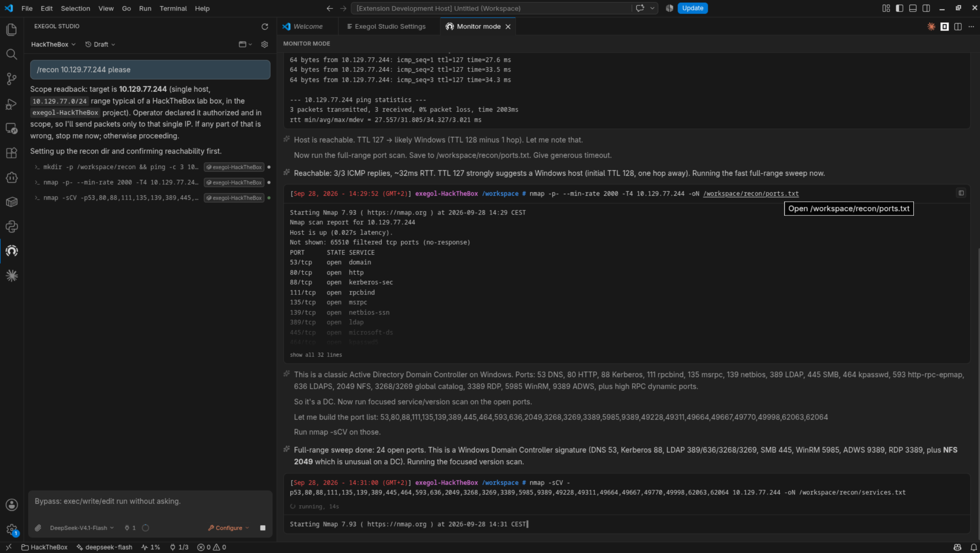Image resolution: width=980 pixels, height=553 pixels.
Task: Open the notifications bell in status bar
Action: [x=973, y=547]
